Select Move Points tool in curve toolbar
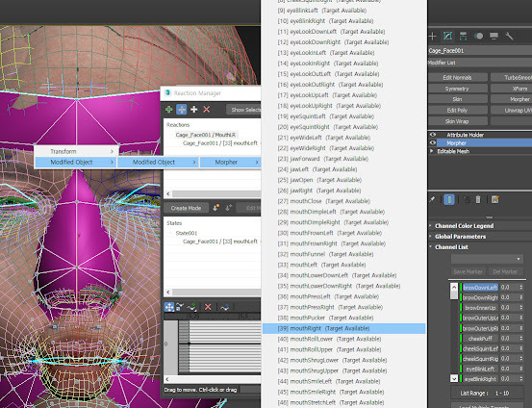This screenshot has height=408, width=532. pyautogui.click(x=169, y=307)
